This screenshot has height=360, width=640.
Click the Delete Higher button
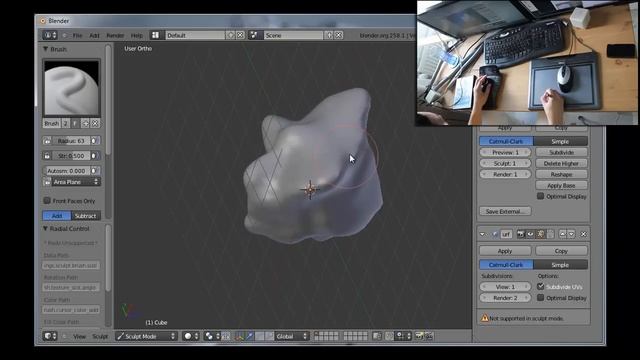coord(562,163)
